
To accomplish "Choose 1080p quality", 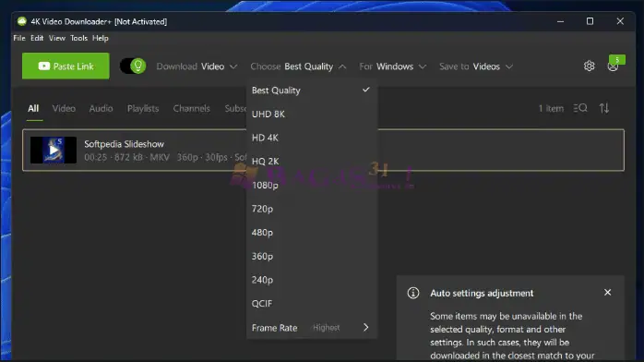I will tap(311, 185).
